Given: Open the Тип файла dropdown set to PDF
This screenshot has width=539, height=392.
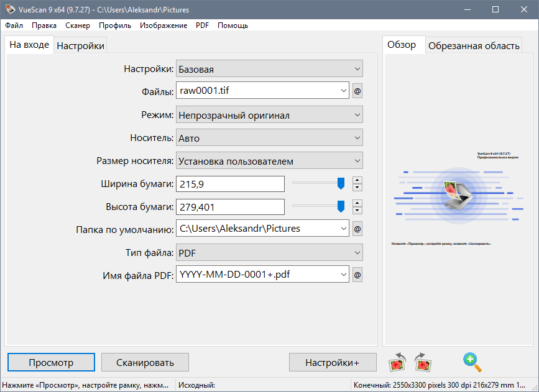Looking at the screenshot, I should point(269,252).
